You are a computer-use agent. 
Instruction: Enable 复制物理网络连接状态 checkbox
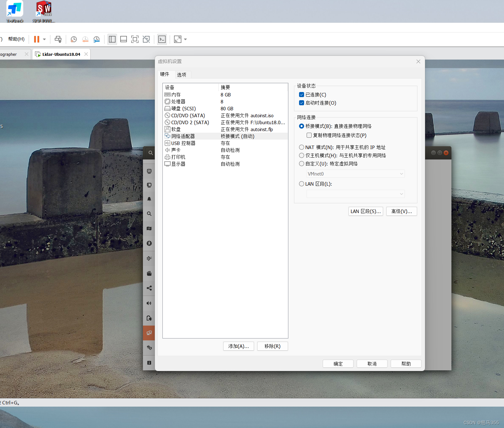(x=309, y=135)
